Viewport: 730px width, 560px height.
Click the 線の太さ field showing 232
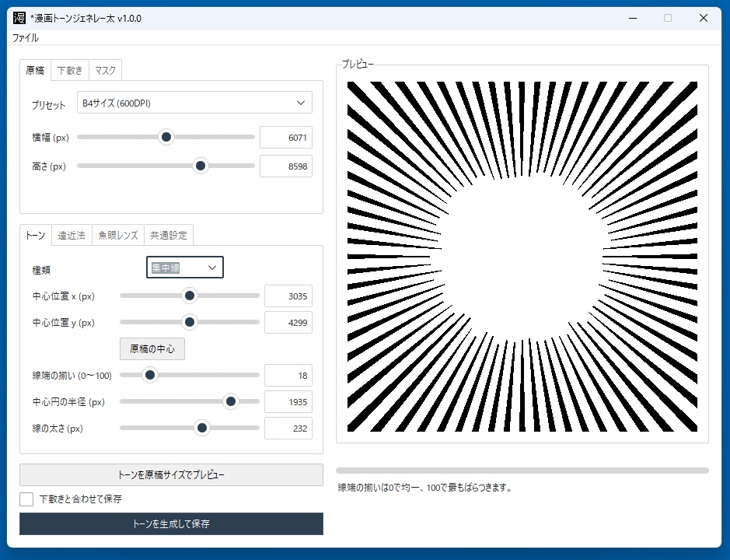tap(288, 429)
